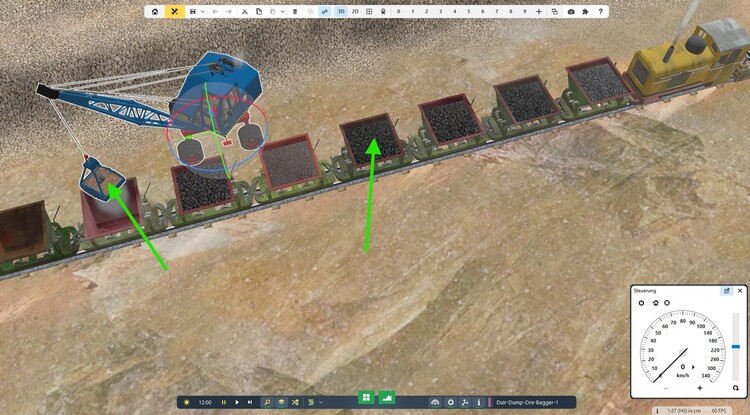Select camera slot 2
The width and height of the screenshot is (750, 415).
427,11
